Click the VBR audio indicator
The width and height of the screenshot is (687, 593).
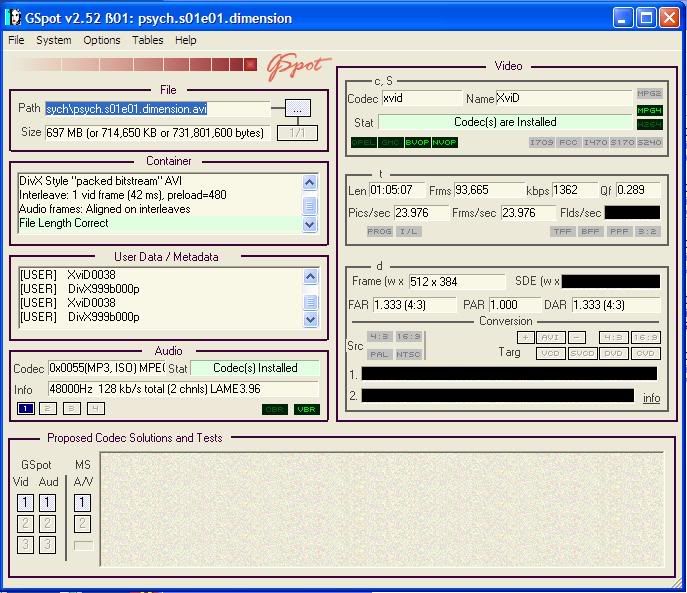click(x=306, y=409)
